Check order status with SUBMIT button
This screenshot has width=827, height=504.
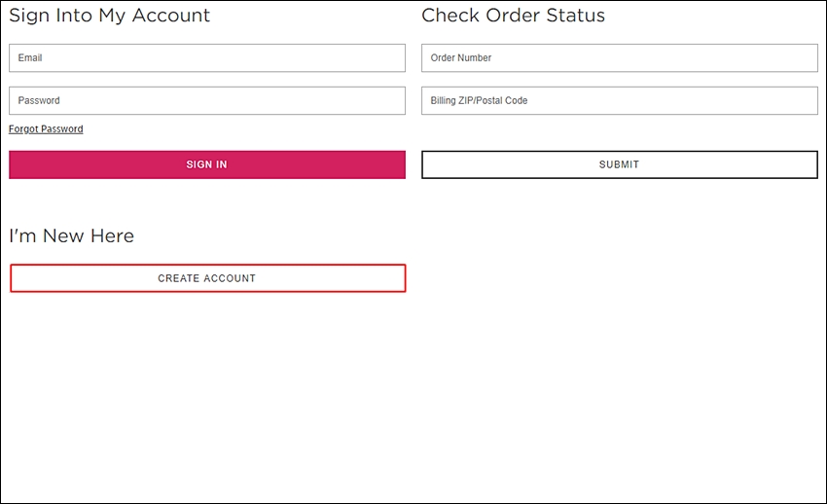tap(619, 164)
